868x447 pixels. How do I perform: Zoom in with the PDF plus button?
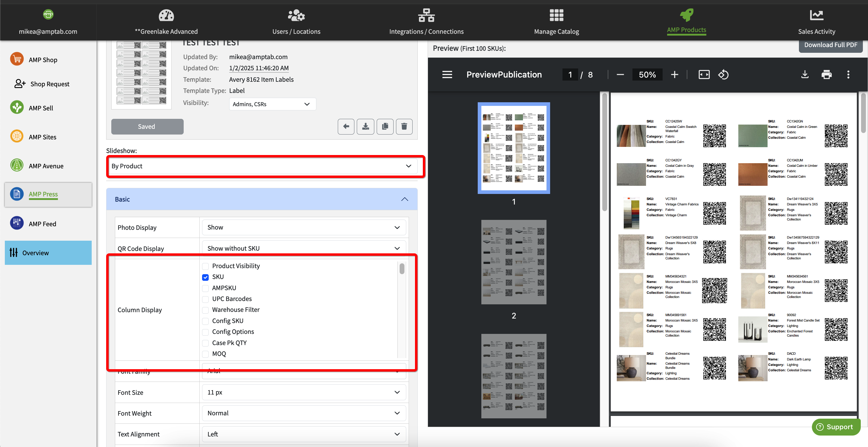point(674,74)
